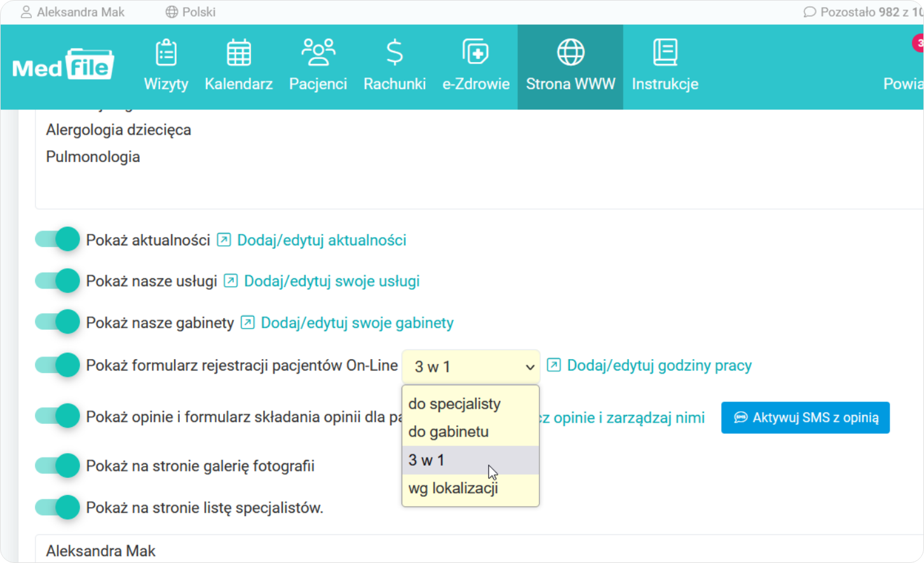Image resolution: width=924 pixels, height=563 pixels.
Task: Select 'wg lokalizacji' dropdown option
Action: [x=453, y=489]
